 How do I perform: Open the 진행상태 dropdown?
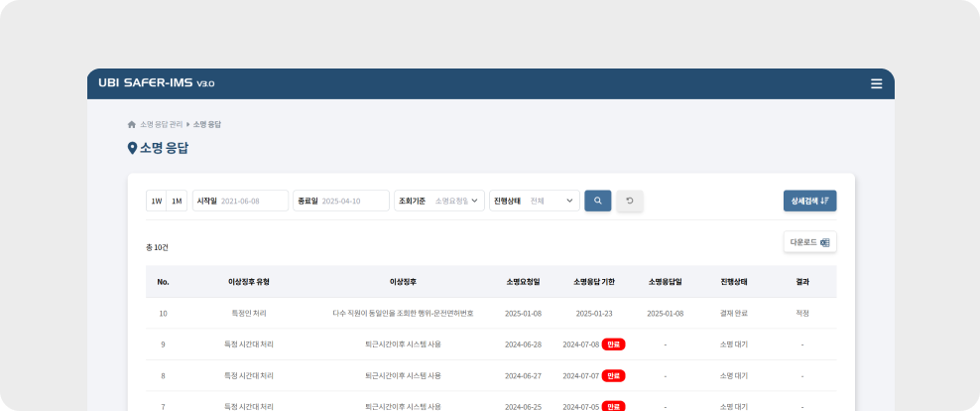pos(535,201)
